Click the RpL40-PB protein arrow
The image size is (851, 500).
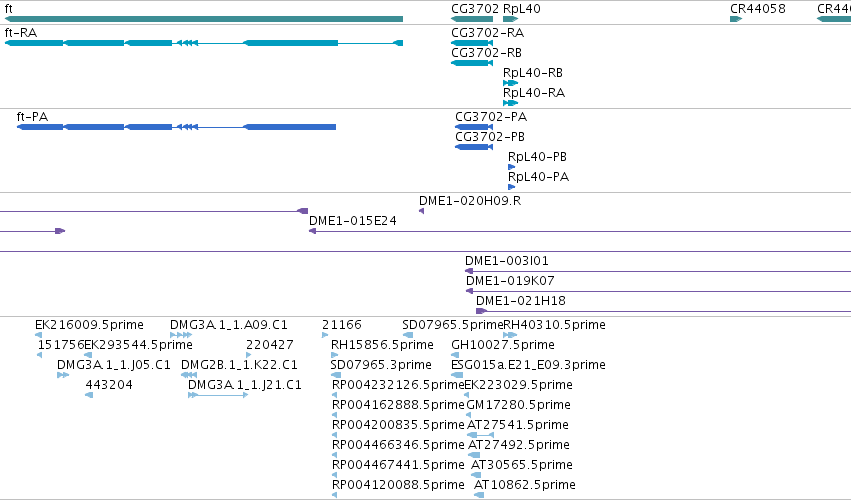[x=511, y=167]
